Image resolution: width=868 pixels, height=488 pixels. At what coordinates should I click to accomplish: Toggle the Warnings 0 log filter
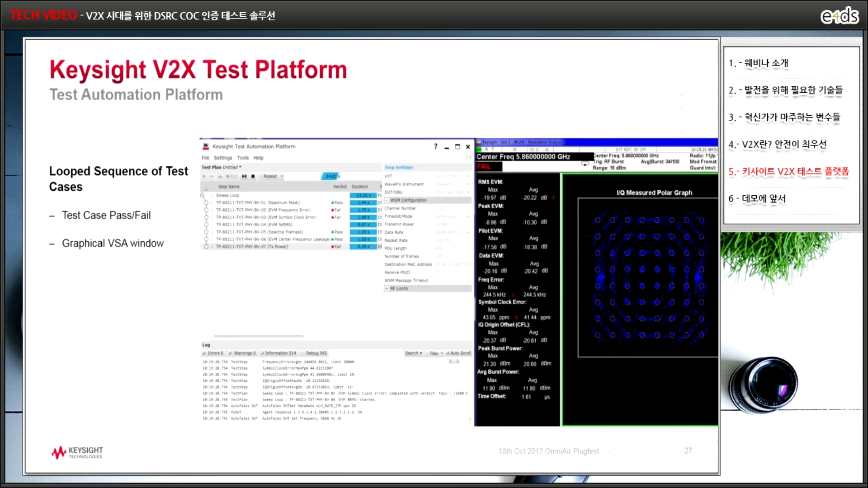[x=242, y=353]
